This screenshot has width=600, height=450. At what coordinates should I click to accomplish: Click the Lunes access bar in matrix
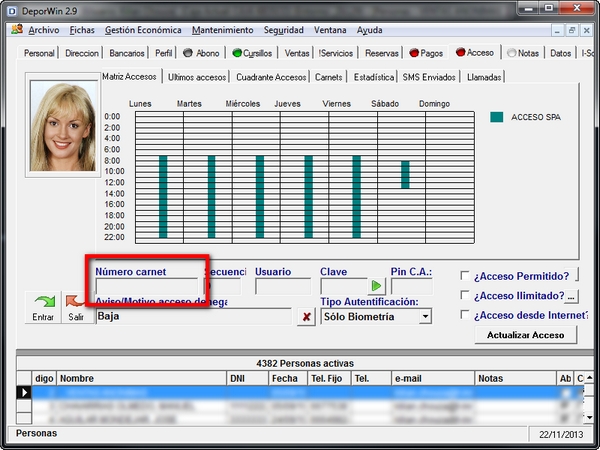click(163, 197)
